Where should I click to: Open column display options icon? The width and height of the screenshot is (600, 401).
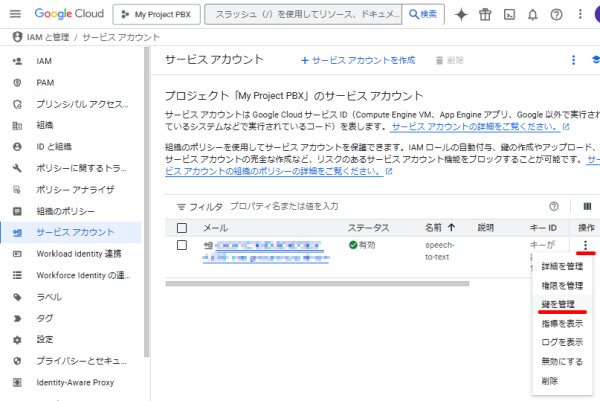587,206
